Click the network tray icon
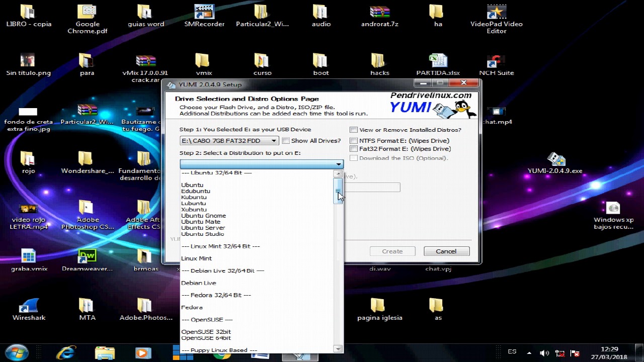Viewport: 644px width, 362px height. [x=559, y=353]
